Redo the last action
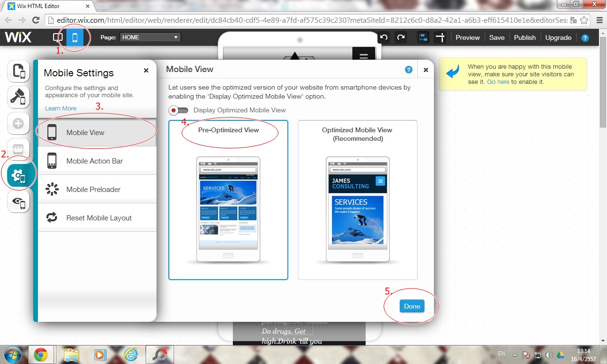The height and width of the screenshot is (364, 607). [x=401, y=37]
